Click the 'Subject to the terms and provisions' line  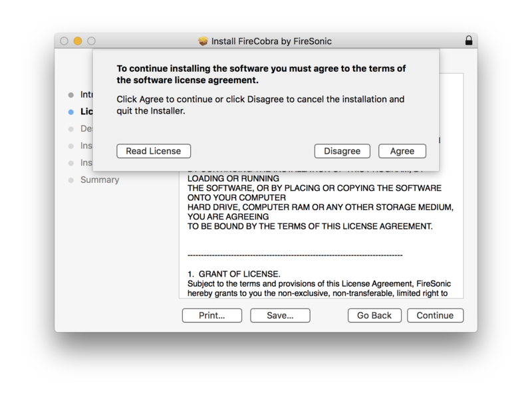pyautogui.click(x=319, y=284)
